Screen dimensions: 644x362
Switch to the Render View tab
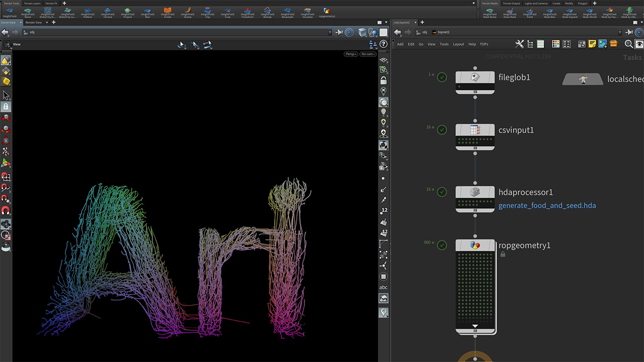point(34,23)
